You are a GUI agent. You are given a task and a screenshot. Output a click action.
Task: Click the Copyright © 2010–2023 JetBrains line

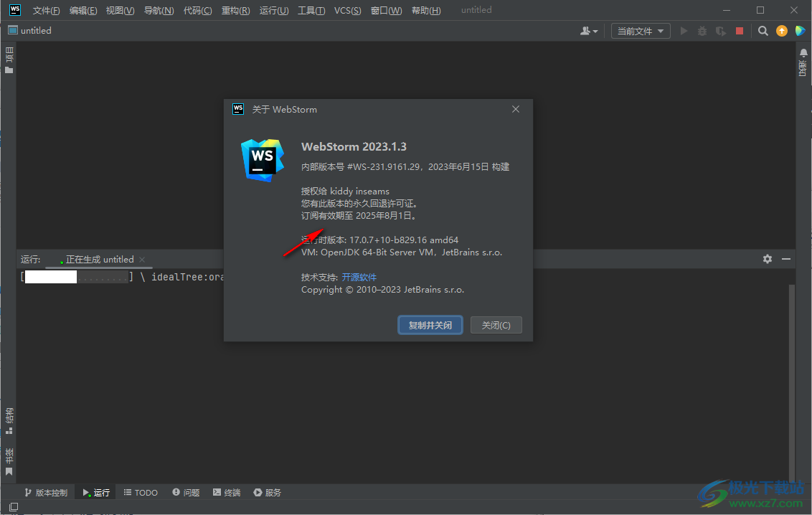point(383,290)
